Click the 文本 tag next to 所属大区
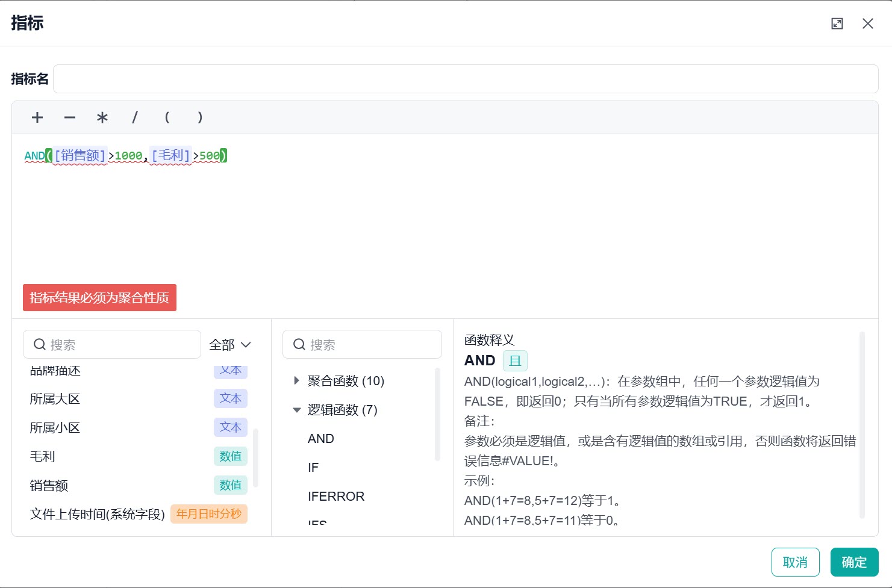This screenshot has width=892, height=588. 231,398
